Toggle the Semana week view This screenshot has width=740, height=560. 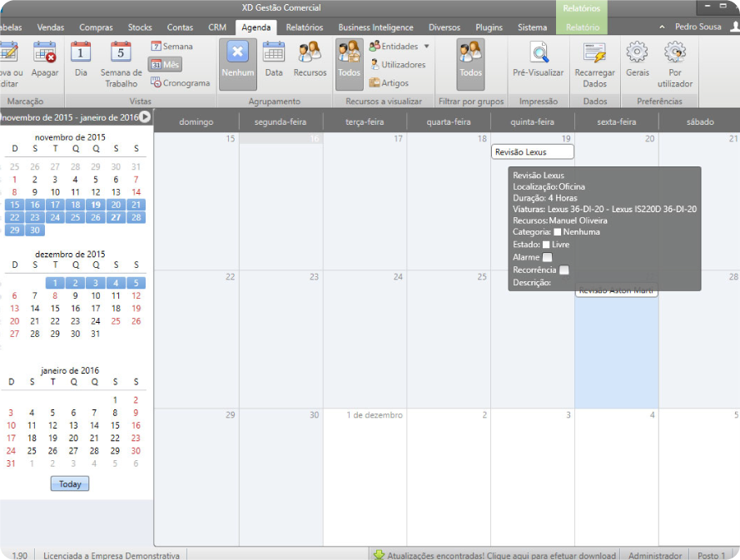click(171, 46)
